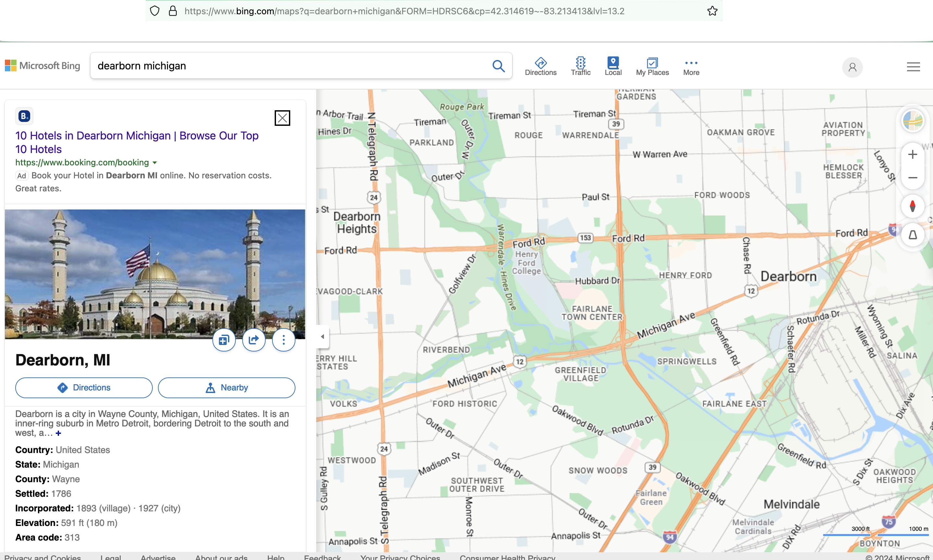Click the Directions button under Dearborn, MI
The width and height of the screenshot is (933, 560).
84,387
